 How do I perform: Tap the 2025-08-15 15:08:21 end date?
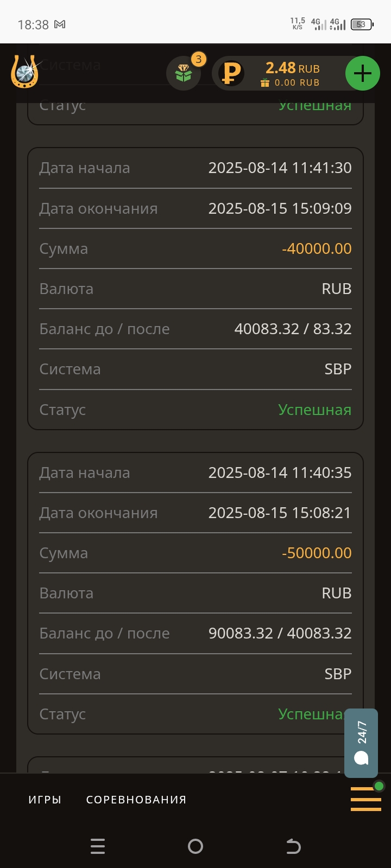(x=280, y=513)
